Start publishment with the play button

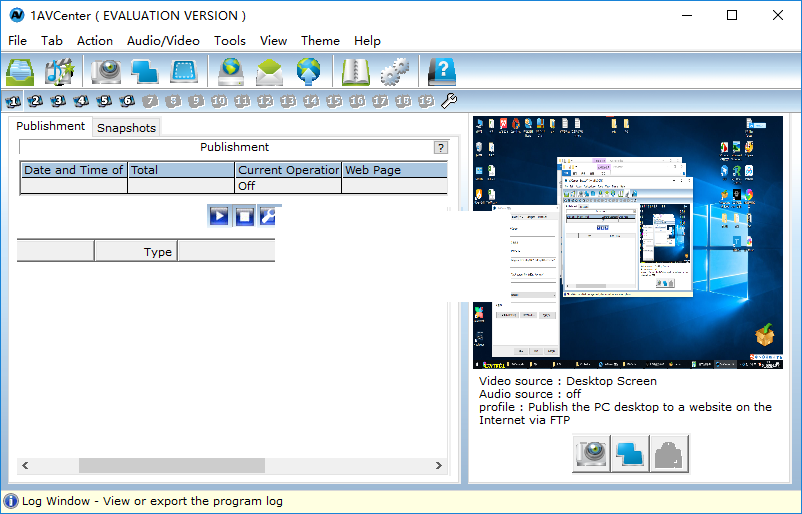pos(219,216)
